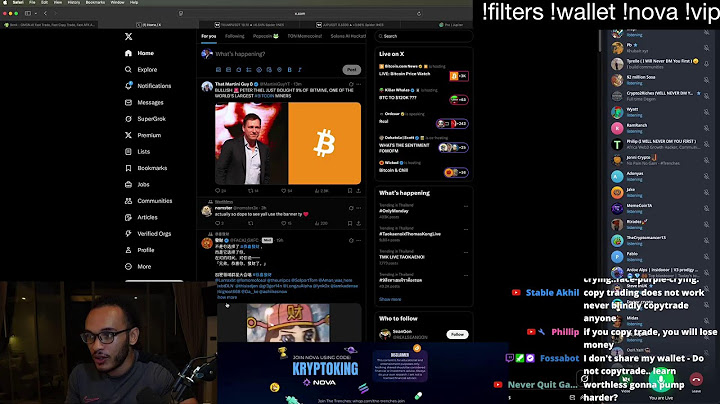This screenshot has width=720, height=404.
Task: Switch to Following tab
Action: (x=235, y=36)
